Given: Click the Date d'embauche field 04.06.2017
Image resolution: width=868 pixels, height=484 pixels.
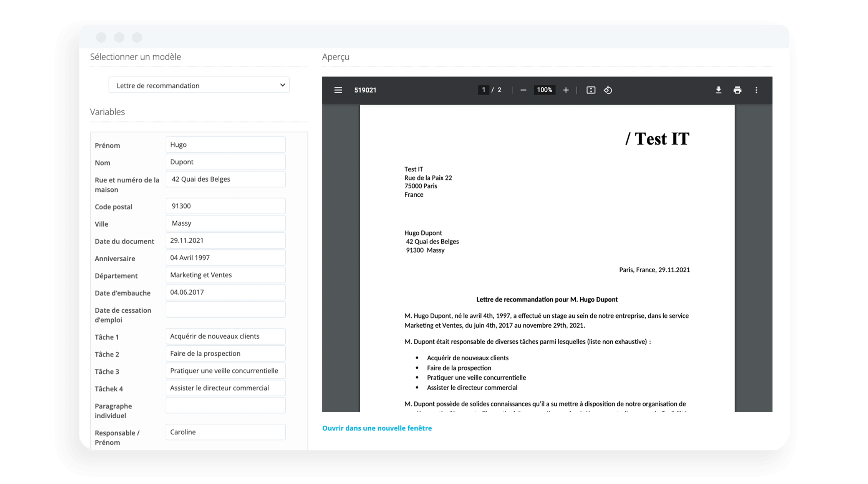Looking at the screenshot, I should click(x=225, y=292).
